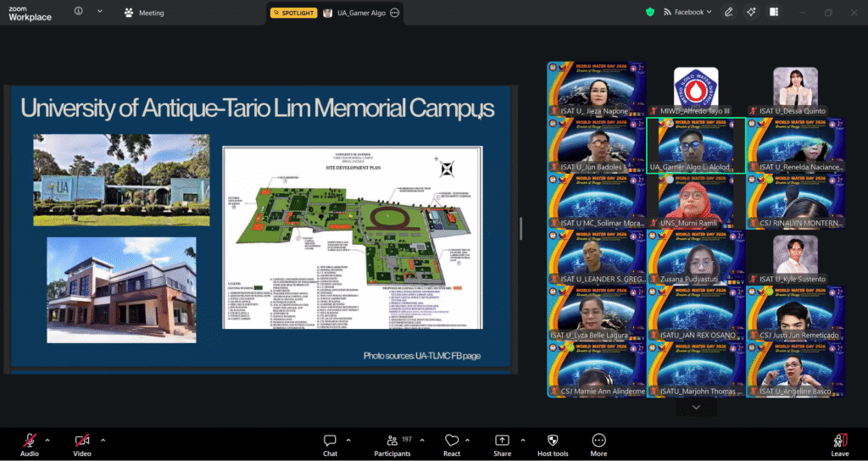This screenshot has width=868, height=461.
Task: Expand Audio options caret
Action: pos(47,440)
